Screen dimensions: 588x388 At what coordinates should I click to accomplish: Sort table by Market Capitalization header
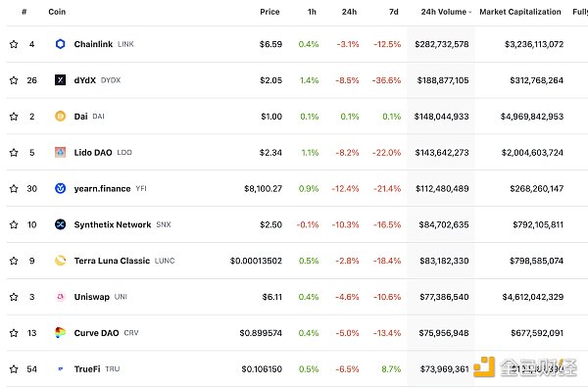pos(520,12)
